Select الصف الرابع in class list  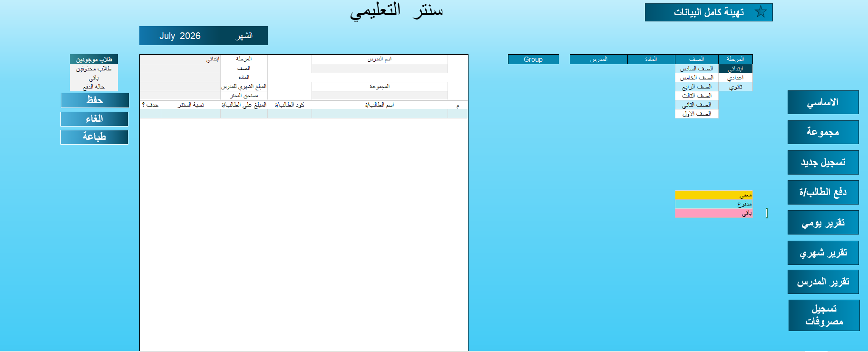click(x=697, y=87)
